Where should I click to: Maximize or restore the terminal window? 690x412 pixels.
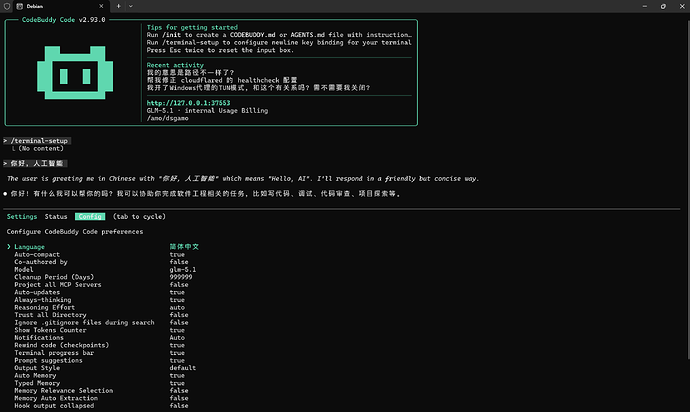click(663, 6)
